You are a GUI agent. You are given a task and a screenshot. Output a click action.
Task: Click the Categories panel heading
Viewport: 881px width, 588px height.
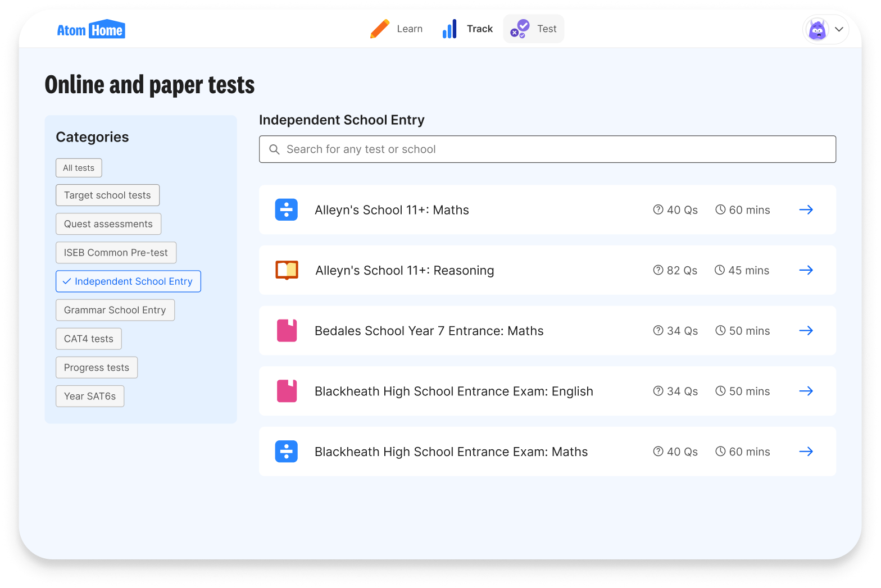(92, 137)
